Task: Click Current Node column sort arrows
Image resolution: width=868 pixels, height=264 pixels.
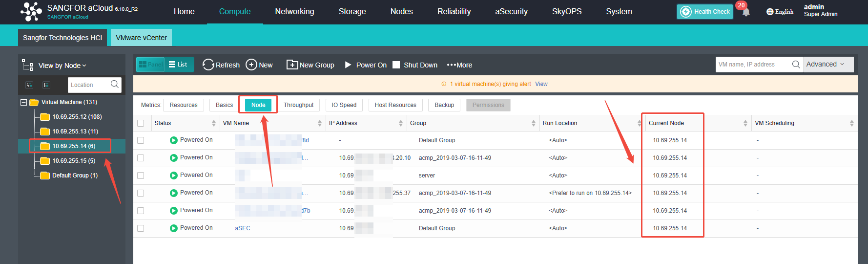Action: pos(745,123)
